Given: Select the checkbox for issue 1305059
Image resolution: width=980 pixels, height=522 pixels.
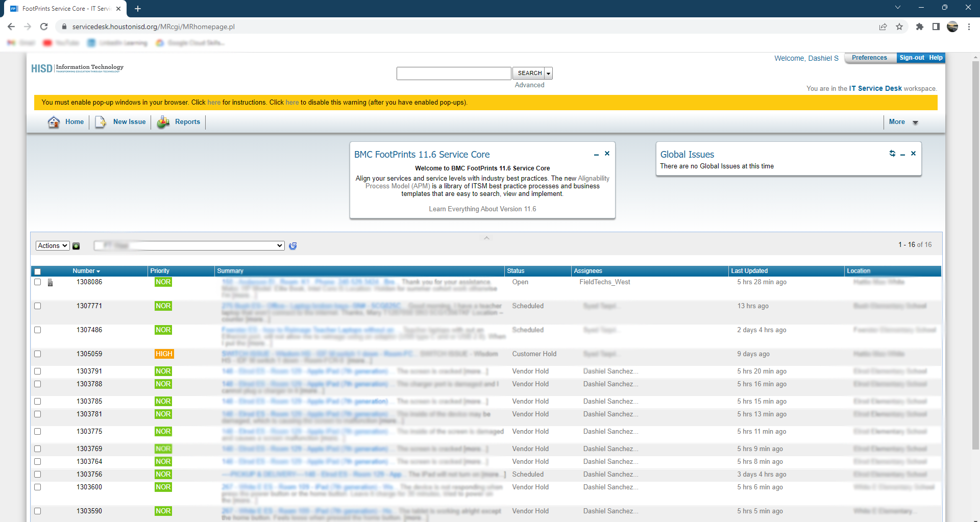Looking at the screenshot, I should click(x=38, y=354).
